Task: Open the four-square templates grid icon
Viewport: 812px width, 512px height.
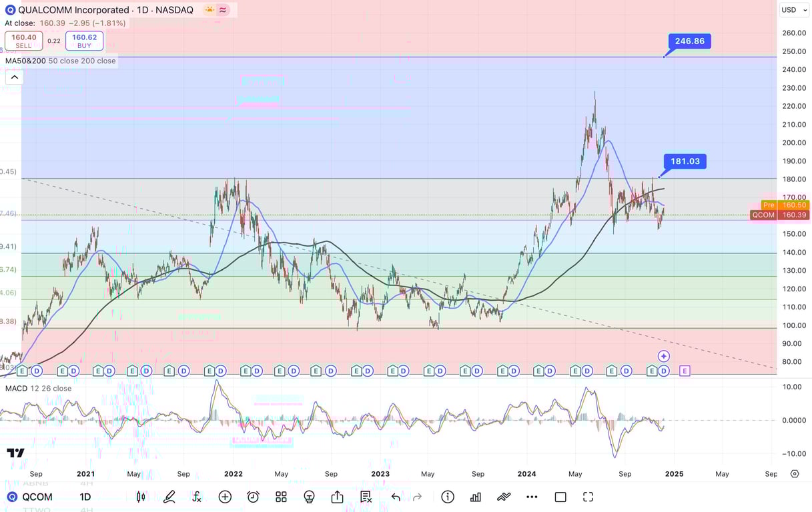Action: click(x=281, y=497)
